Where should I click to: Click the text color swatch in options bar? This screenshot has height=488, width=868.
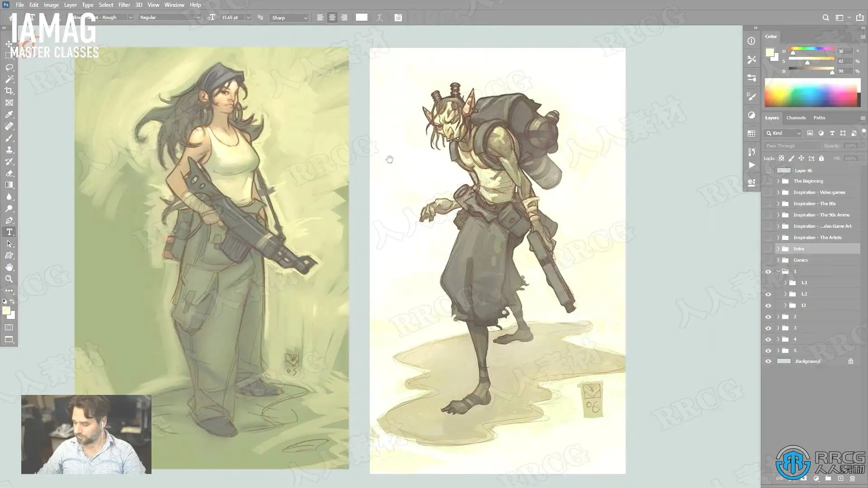[x=361, y=17]
